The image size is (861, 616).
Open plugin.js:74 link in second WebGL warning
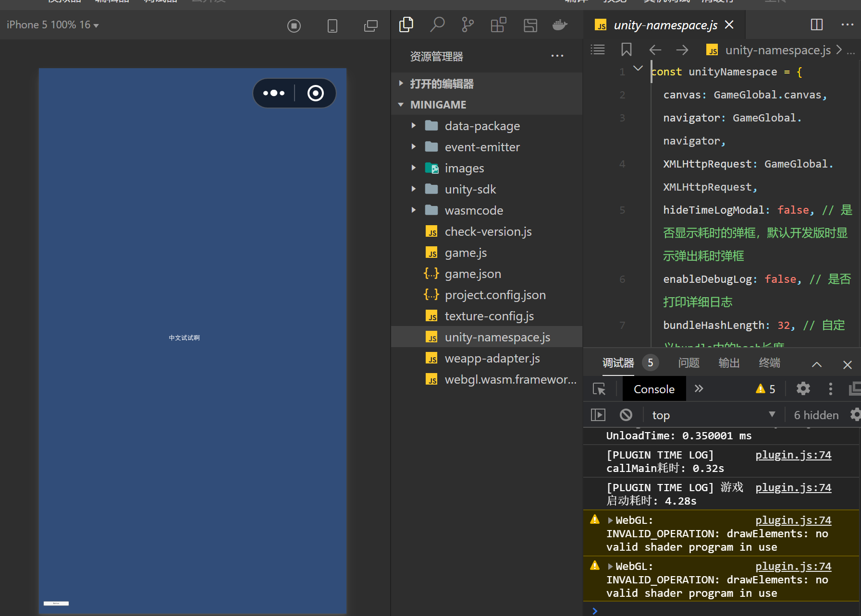point(793,567)
